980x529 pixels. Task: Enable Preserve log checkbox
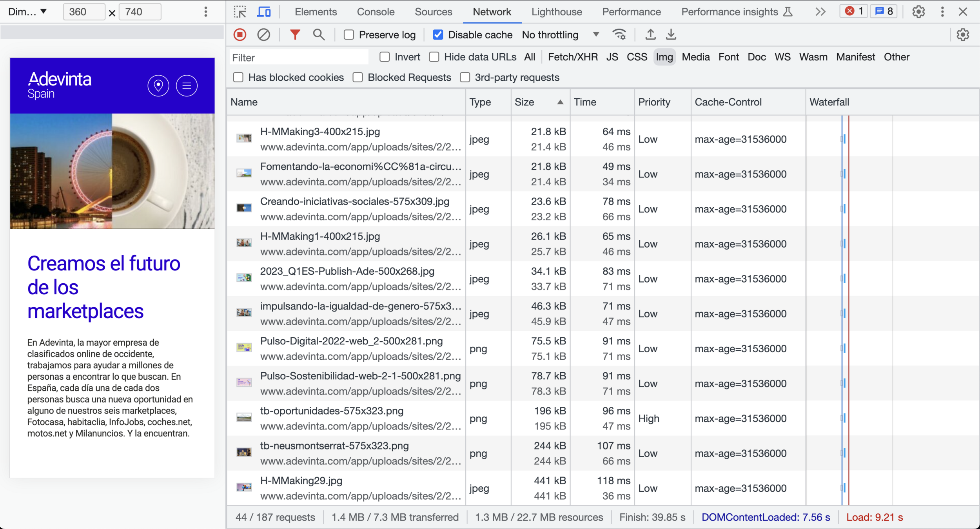349,35
